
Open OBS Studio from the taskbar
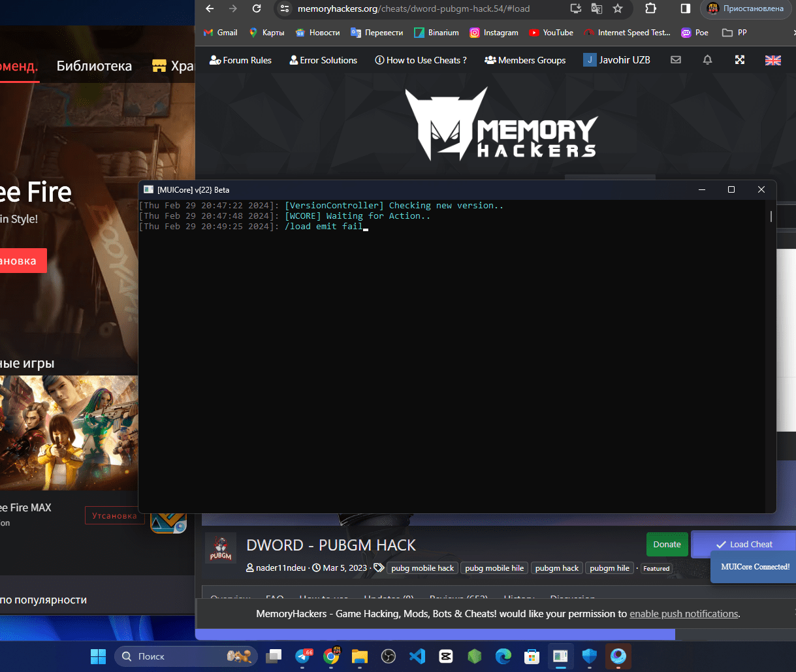click(x=389, y=656)
